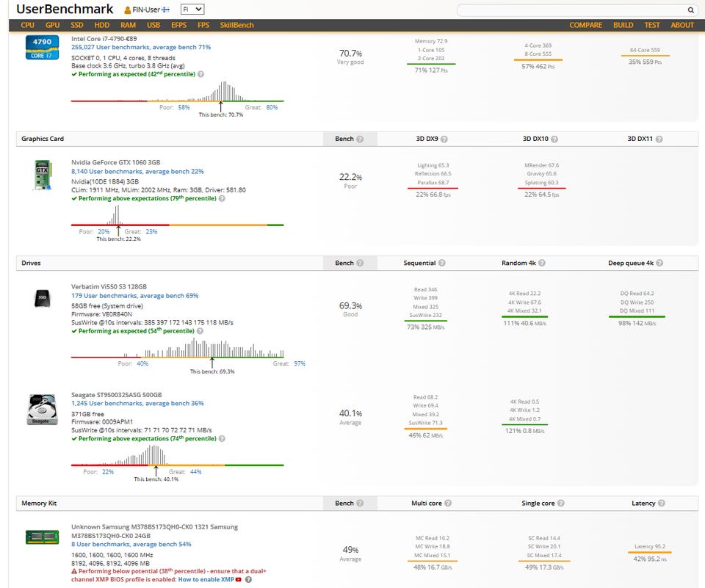The height and width of the screenshot is (588, 705).
Task: Click the Single core help icon
Action: [560, 504]
